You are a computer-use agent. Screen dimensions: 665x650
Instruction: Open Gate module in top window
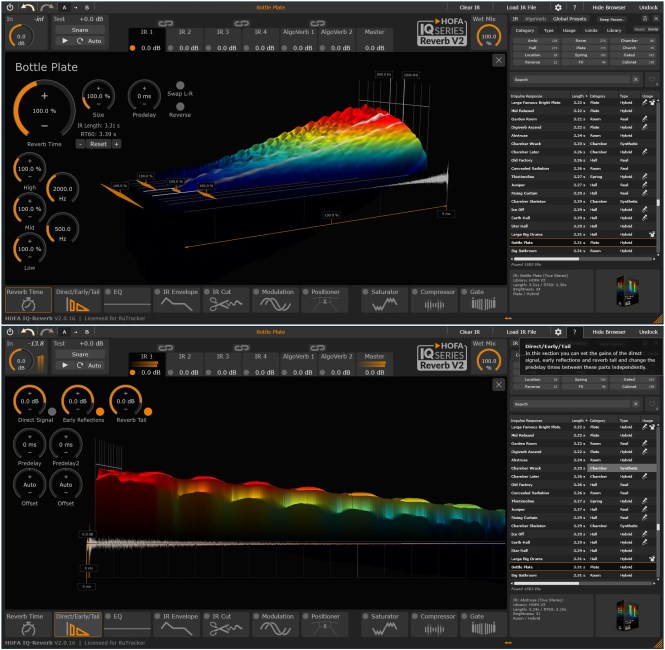(x=483, y=300)
